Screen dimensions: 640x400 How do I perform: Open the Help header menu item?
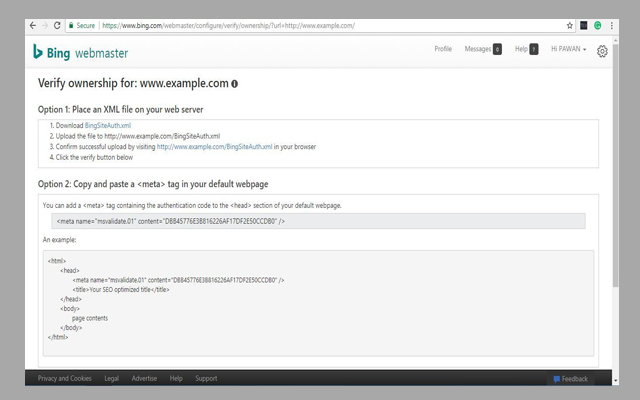pos(521,49)
